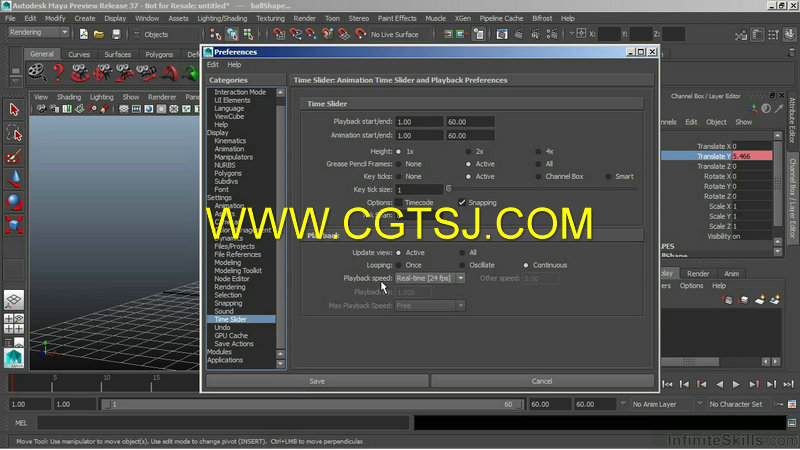800x450 pixels.
Task: Set Looping to Oscillate
Action: pyautogui.click(x=462, y=265)
